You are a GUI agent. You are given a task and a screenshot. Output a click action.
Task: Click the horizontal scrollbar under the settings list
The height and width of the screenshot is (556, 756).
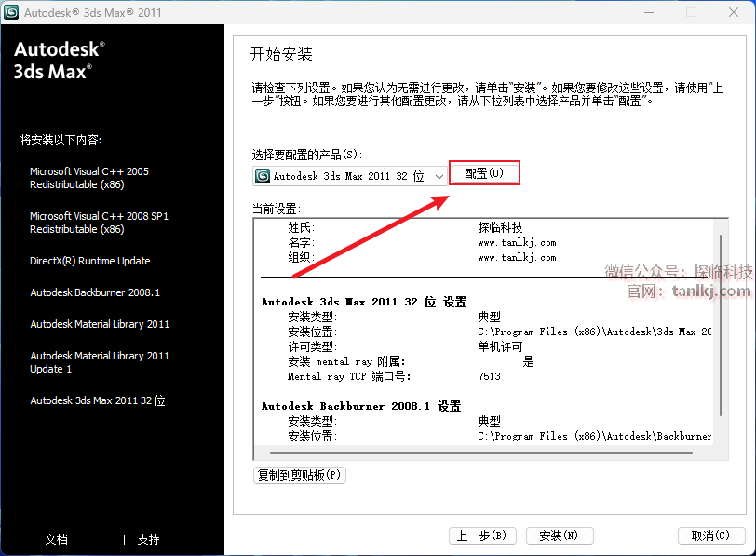(481, 453)
